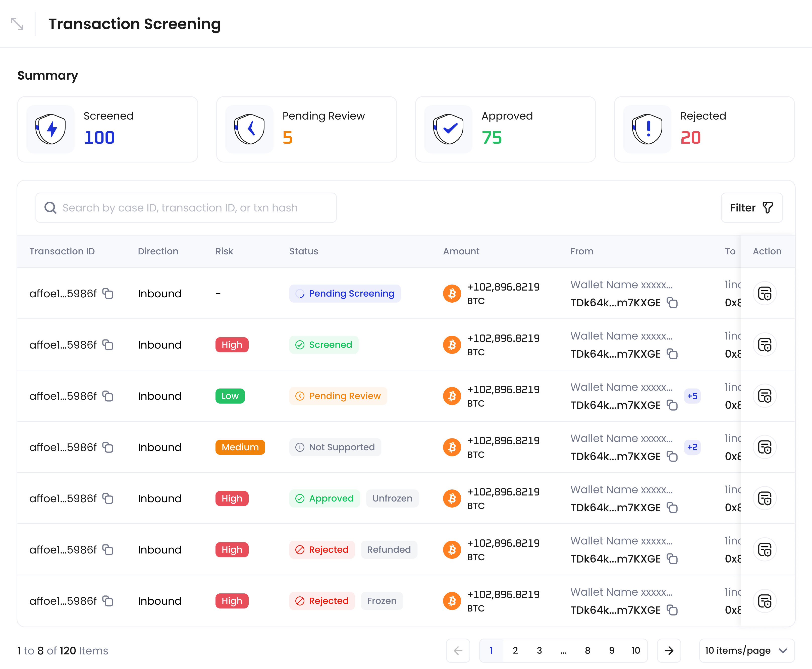Viewport: 812px width, 669px height.
Task: Copy the wallet address in the Frozen row
Action: point(673,610)
